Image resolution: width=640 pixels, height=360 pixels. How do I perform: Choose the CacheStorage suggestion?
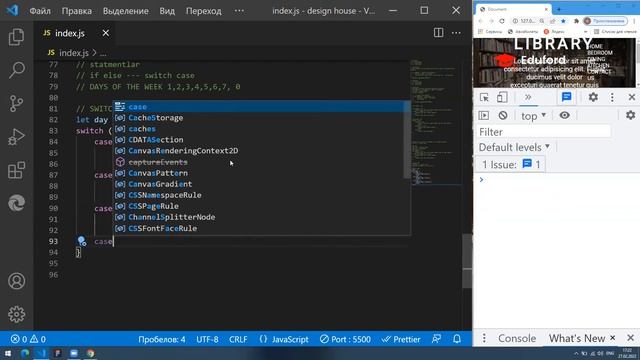coord(262,118)
